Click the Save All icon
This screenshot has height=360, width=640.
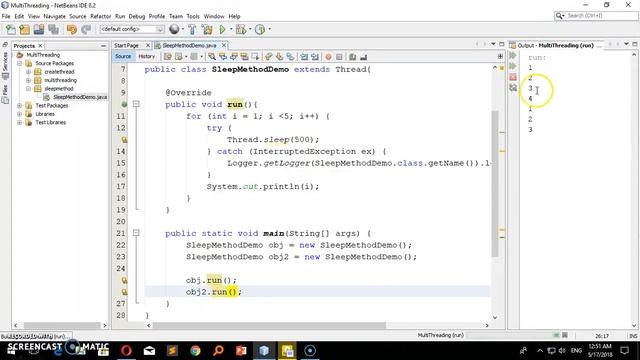click(53, 29)
